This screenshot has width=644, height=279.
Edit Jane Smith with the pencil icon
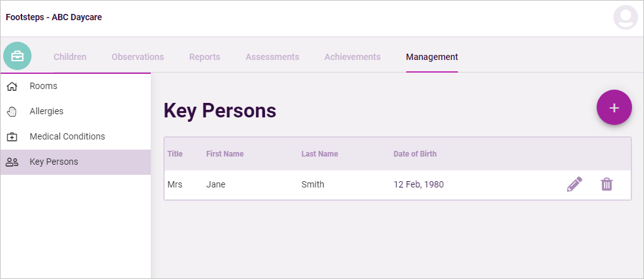pyautogui.click(x=574, y=184)
